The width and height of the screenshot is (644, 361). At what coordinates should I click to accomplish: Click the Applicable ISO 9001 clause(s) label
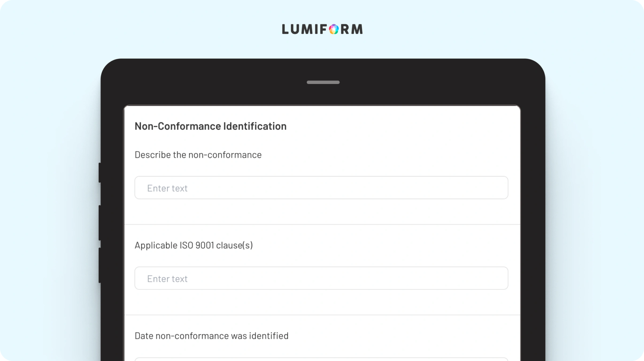coord(194,245)
